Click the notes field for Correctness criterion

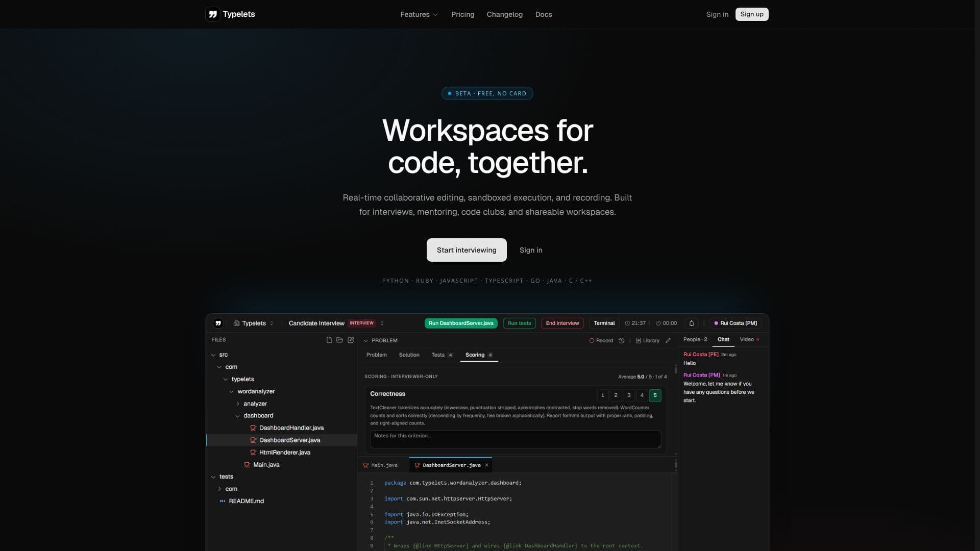516,439
